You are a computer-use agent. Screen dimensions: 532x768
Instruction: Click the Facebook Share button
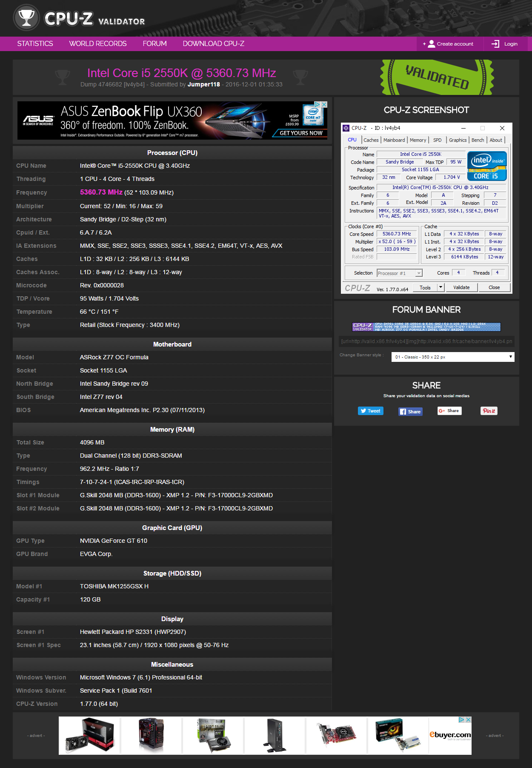pos(410,411)
